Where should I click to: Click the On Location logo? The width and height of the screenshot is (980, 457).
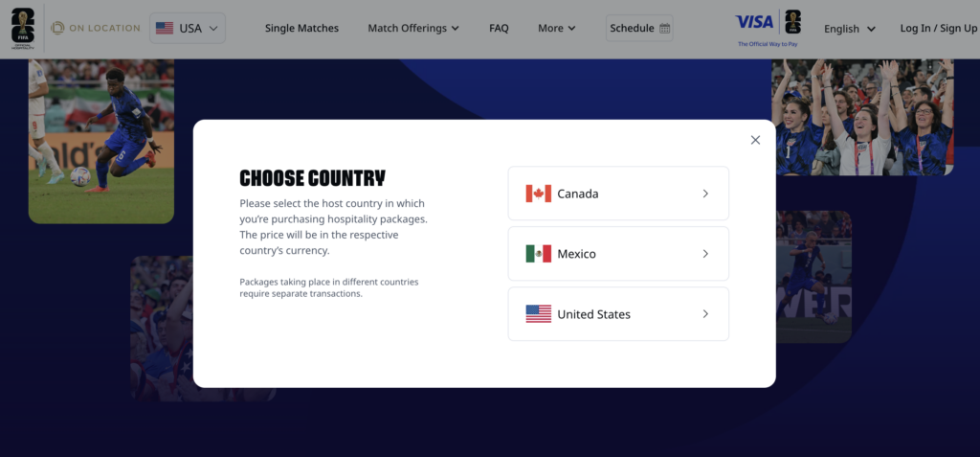95,28
